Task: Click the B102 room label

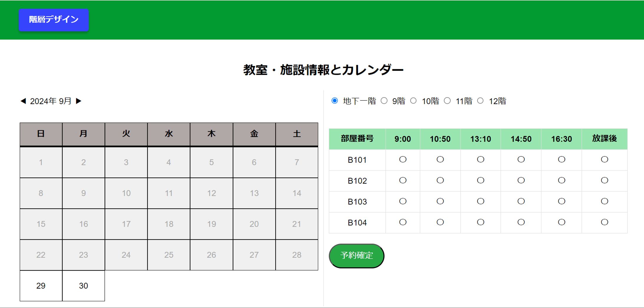Action: 357,181
